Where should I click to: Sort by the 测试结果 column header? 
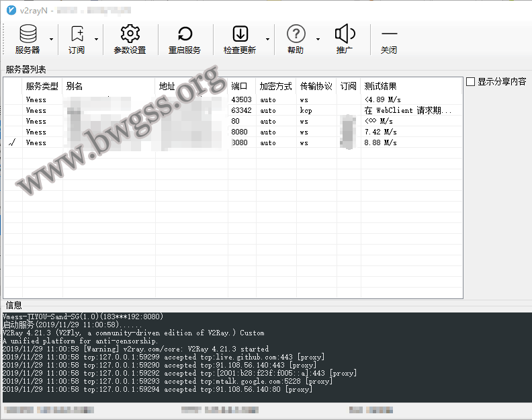(411, 86)
